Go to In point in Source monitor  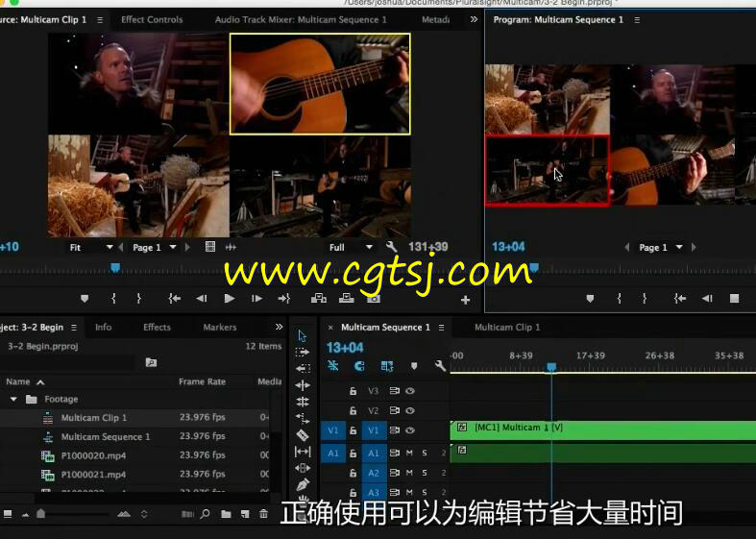174,299
